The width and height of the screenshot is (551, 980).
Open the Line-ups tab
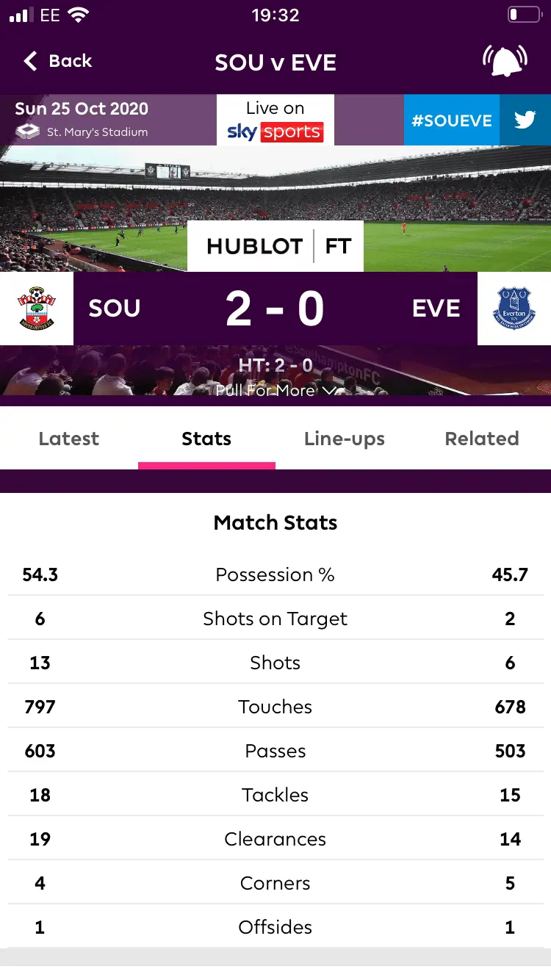(344, 439)
